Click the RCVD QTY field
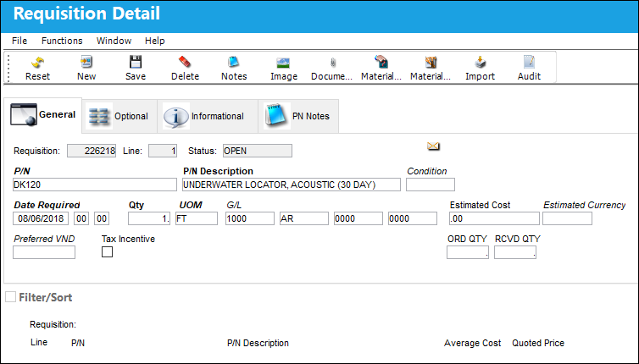The image size is (639, 364). [515, 252]
